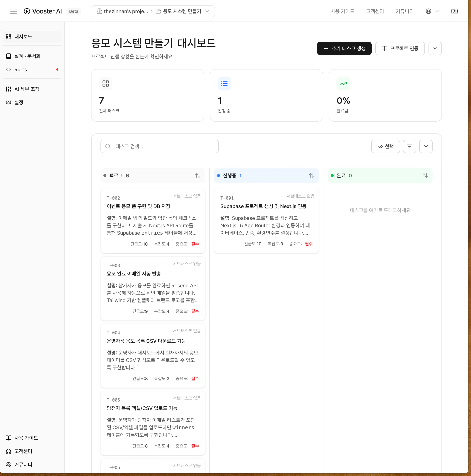Click the 진행 중 list icon
This screenshot has height=476, width=471.
click(224, 84)
